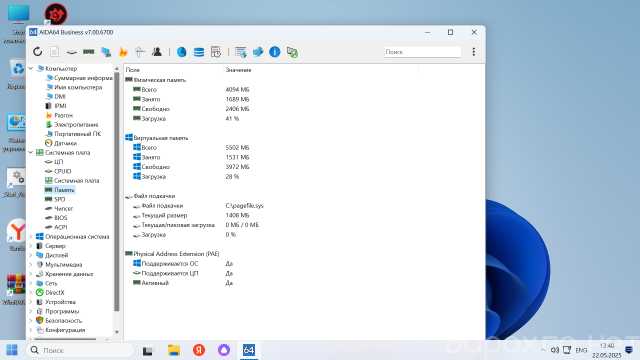Open File Explorer from taskbar
Image resolution: width=640 pixels, height=360 pixels.
[174, 350]
